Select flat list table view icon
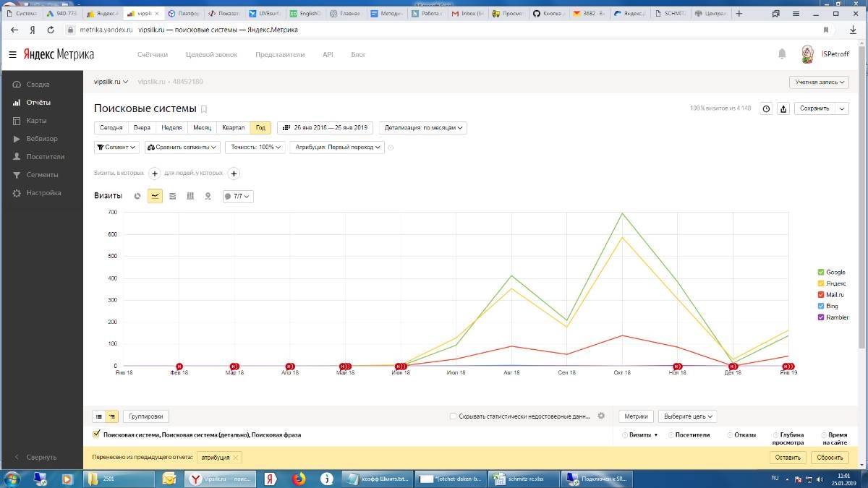Viewport: 868px width, 488px height. [x=99, y=416]
